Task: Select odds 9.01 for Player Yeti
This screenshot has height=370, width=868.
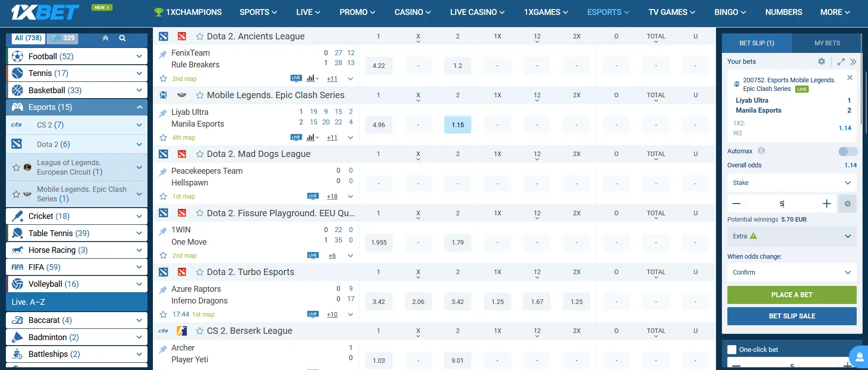Action: pos(458,361)
